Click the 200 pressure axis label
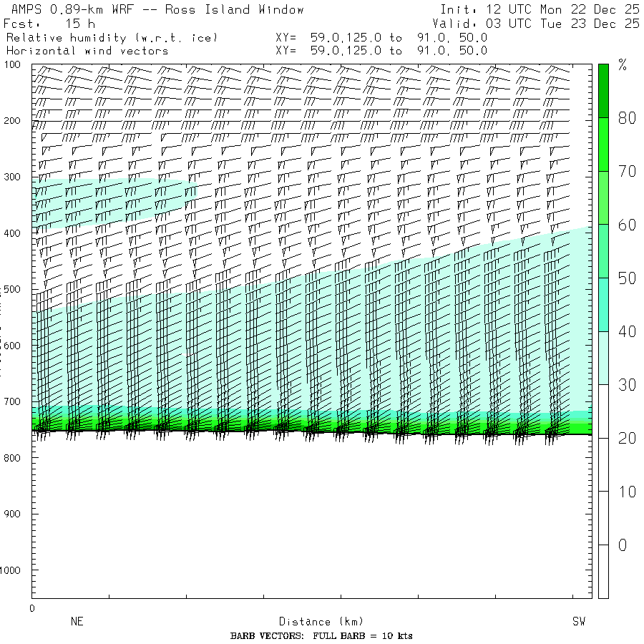Viewport: 644px width, 644px height. 12,121
